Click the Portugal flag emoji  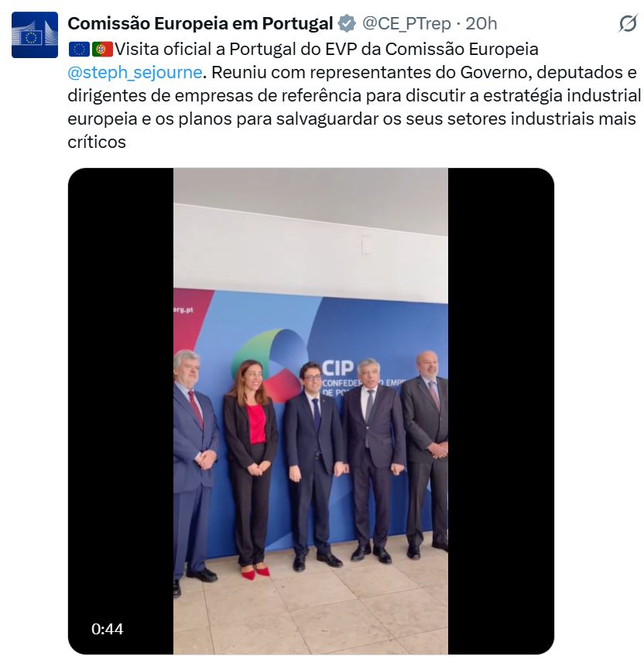pos(103,50)
